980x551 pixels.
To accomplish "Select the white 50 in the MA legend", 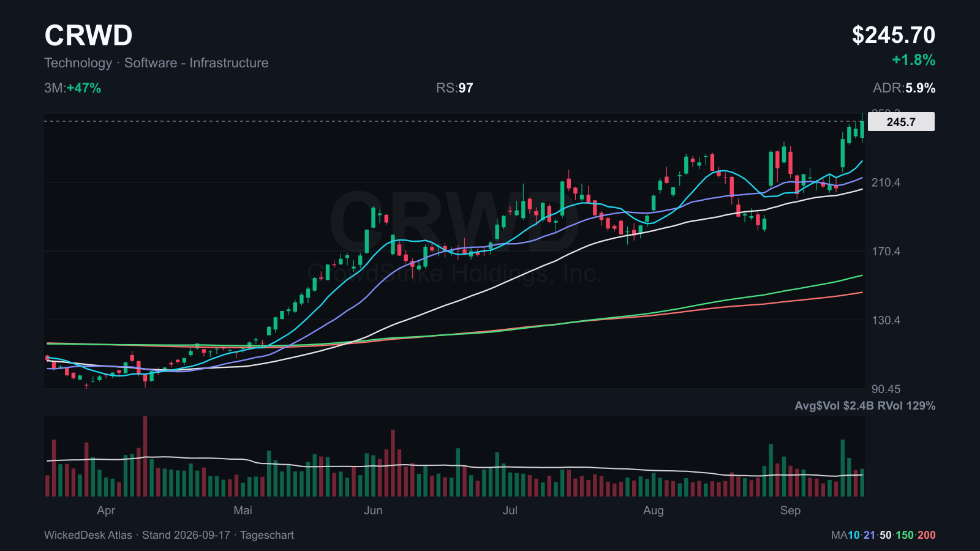I will pos(886,535).
